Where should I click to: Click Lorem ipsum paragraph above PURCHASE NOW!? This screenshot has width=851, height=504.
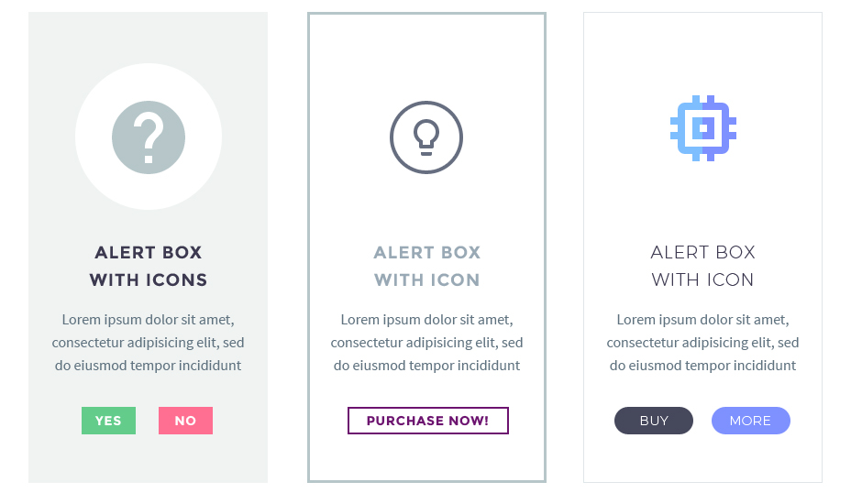click(427, 343)
